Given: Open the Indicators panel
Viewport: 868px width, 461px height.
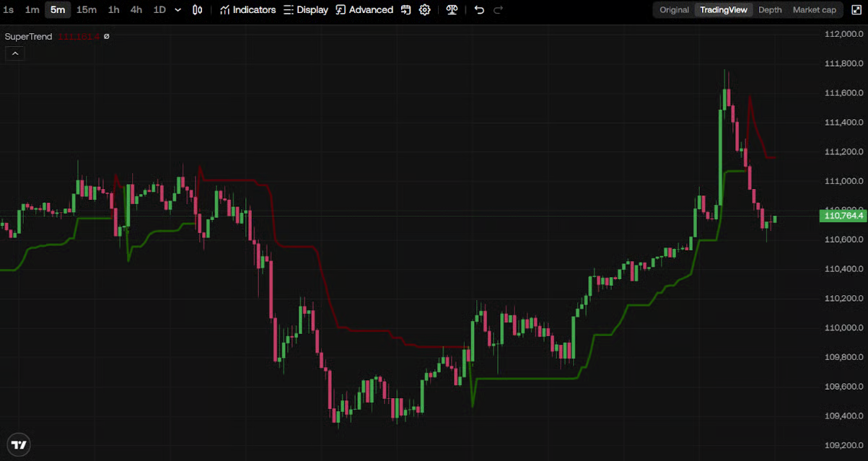Looking at the screenshot, I should [247, 10].
